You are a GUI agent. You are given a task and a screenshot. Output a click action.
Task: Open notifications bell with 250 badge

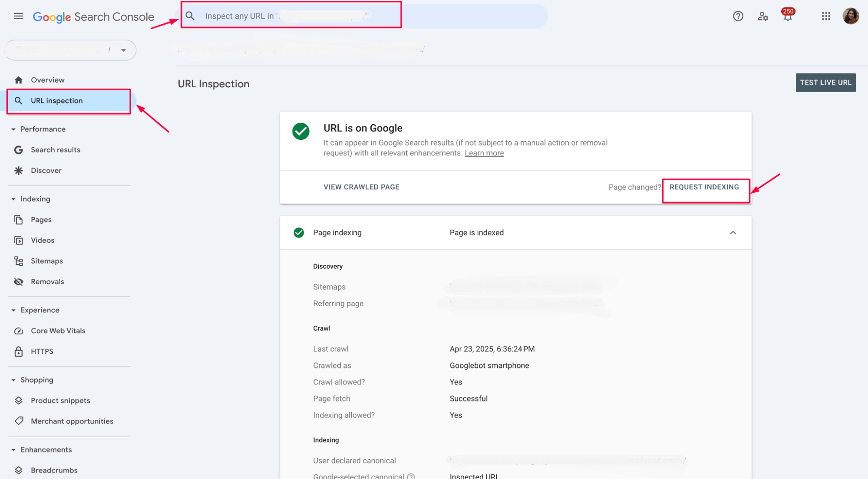(x=787, y=16)
